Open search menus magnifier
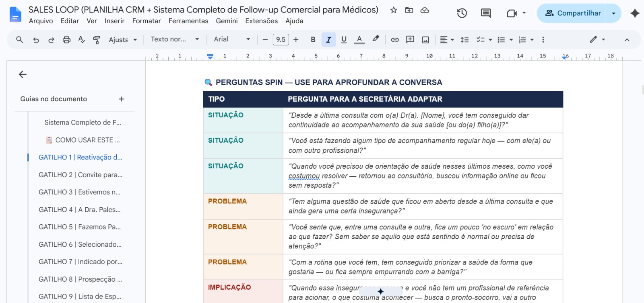The width and height of the screenshot is (644, 303). pyautogui.click(x=19, y=39)
